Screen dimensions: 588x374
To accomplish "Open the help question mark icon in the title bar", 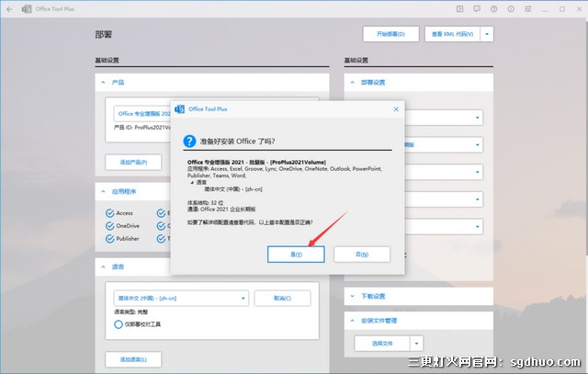I will (x=494, y=9).
